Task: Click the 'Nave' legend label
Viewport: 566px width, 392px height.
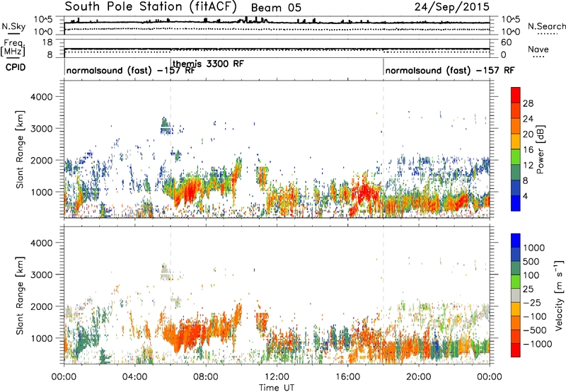Action: point(538,50)
